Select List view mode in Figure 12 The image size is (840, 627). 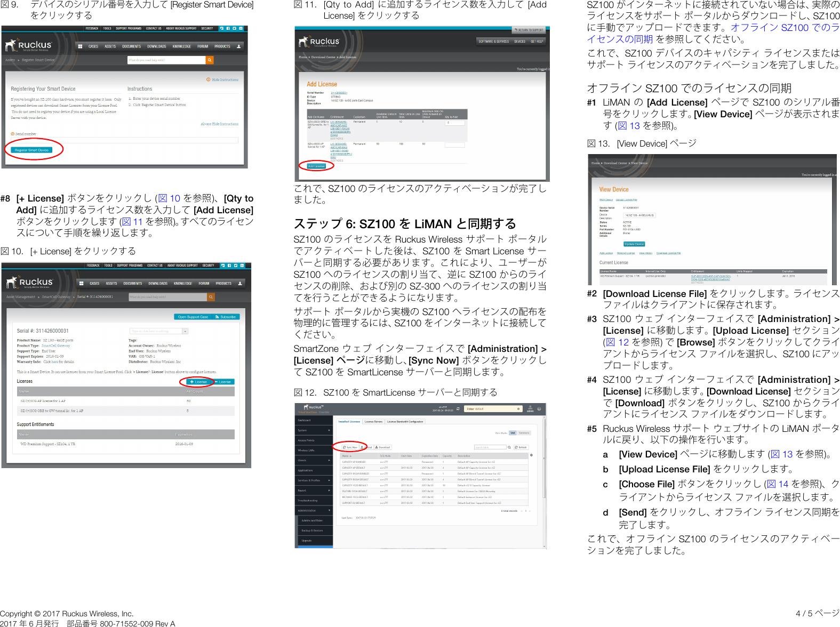pyautogui.click(x=513, y=433)
